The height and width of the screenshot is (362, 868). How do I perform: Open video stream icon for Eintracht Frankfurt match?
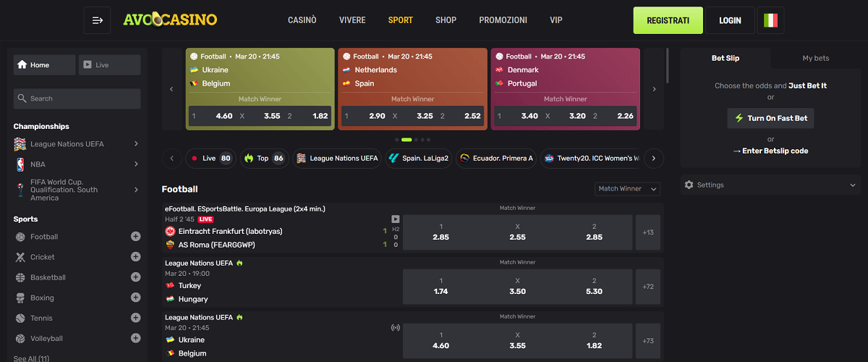[396, 219]
